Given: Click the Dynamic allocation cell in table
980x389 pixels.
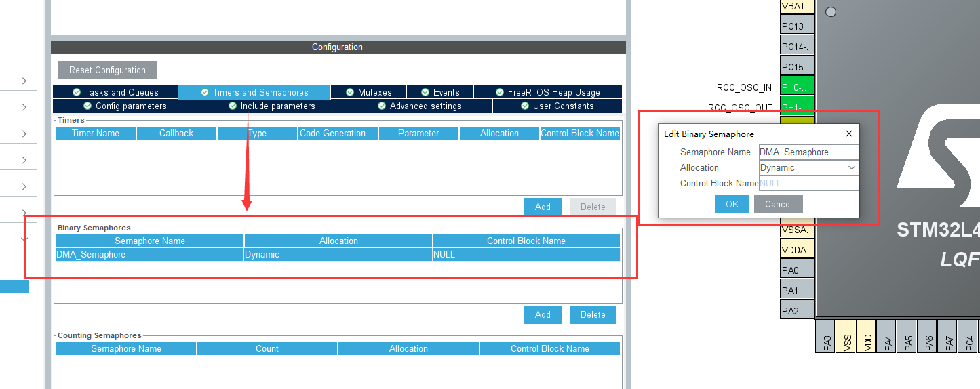Looking at the screenshot, I should click(x=338, y=254).
